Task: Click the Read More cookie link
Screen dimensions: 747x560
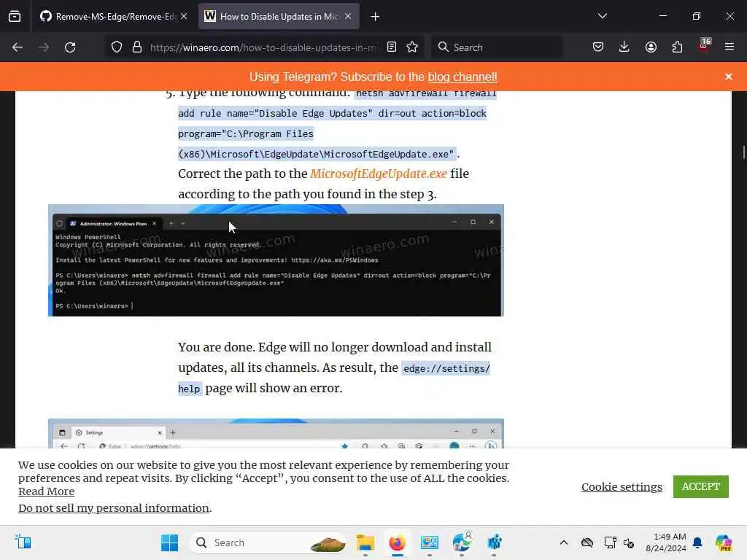Action: click(x=46, y=491)
